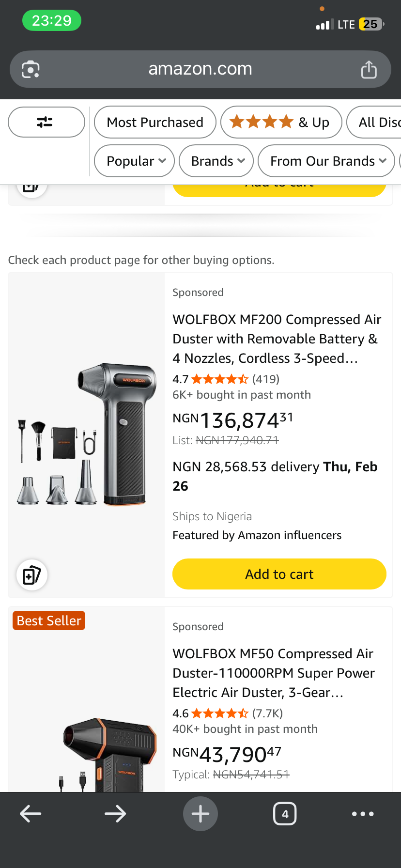Toggle the 4 stars & Up filter

[x=281, y=122]
